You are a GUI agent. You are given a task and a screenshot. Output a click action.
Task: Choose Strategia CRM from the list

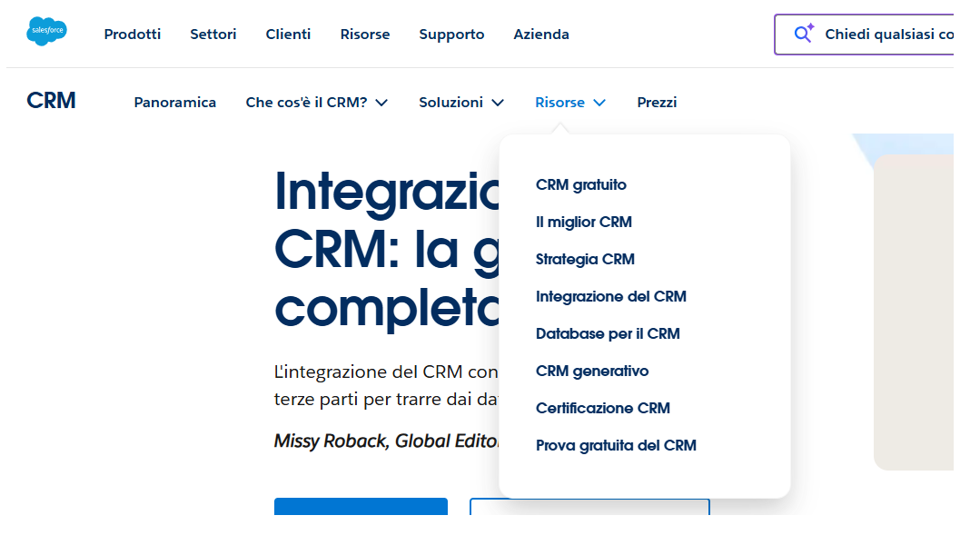coord(585,260)
